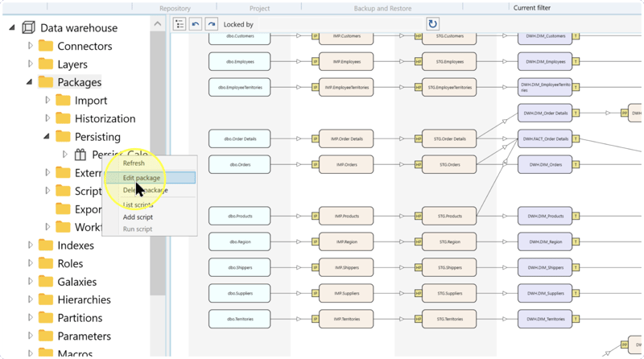The width and height of the screenshot is (644, 359).
Task: Click the IP badge before IMP.Order Details
Action: (315, 138)
